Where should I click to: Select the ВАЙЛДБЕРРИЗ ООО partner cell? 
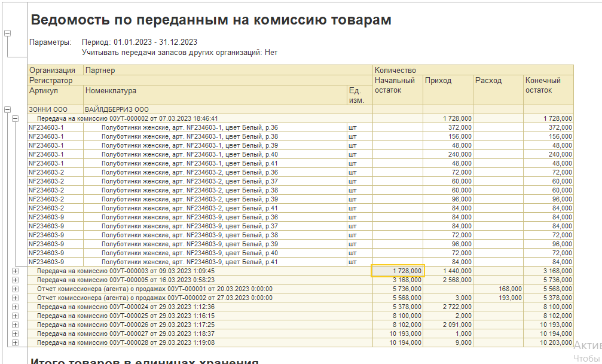(x=117, y=109)
